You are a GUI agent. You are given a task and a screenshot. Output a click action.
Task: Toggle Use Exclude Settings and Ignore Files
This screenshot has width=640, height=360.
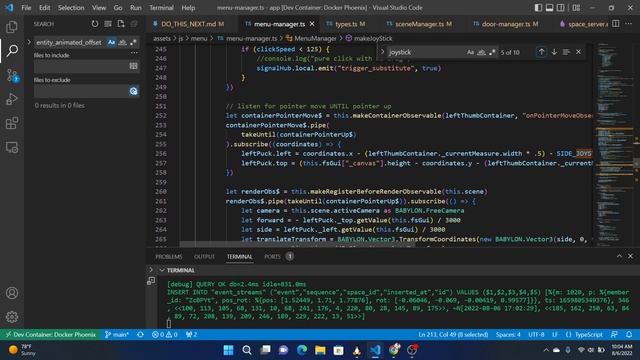coord(133,91)
